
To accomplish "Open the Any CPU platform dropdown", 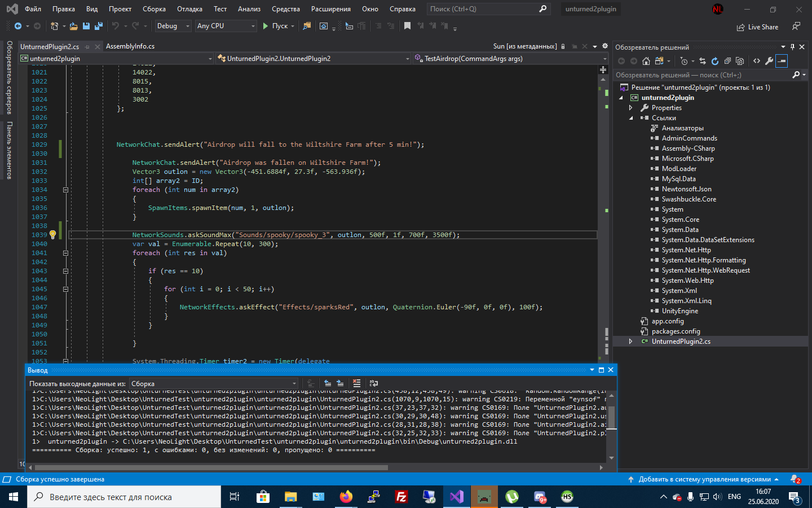I will pyautogui.click(x=226, y=26).
